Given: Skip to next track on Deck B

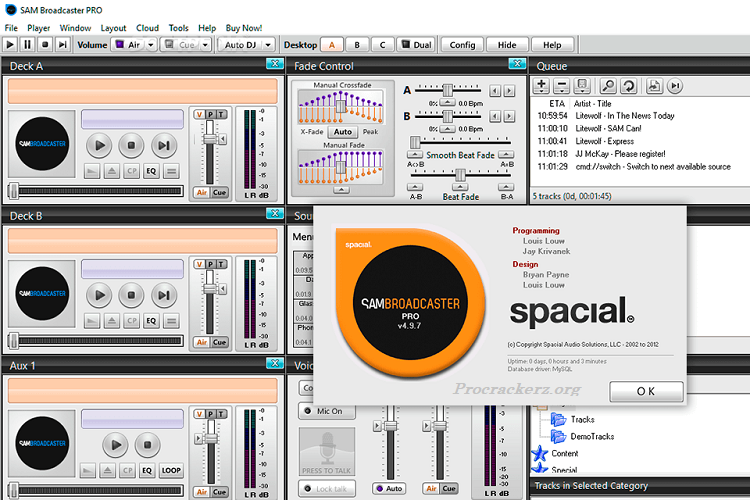Looking at the screenshot, I should (x=163, y=295).
